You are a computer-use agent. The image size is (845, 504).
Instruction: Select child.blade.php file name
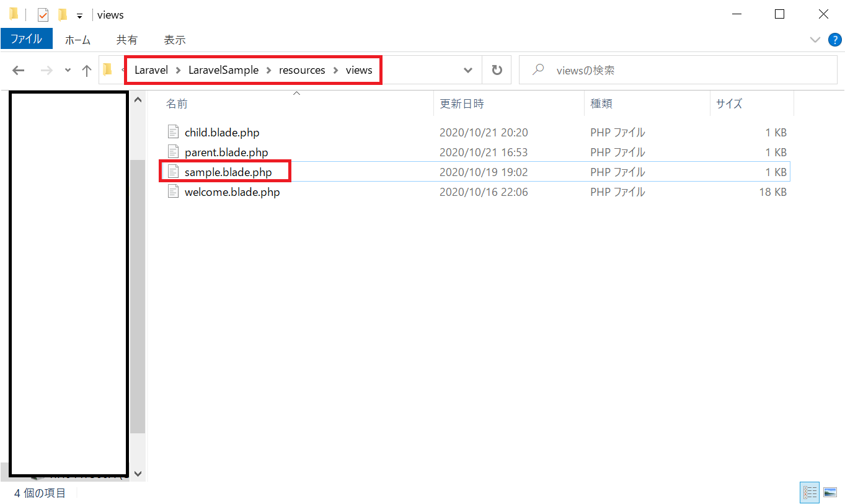[x=222, y=132]
